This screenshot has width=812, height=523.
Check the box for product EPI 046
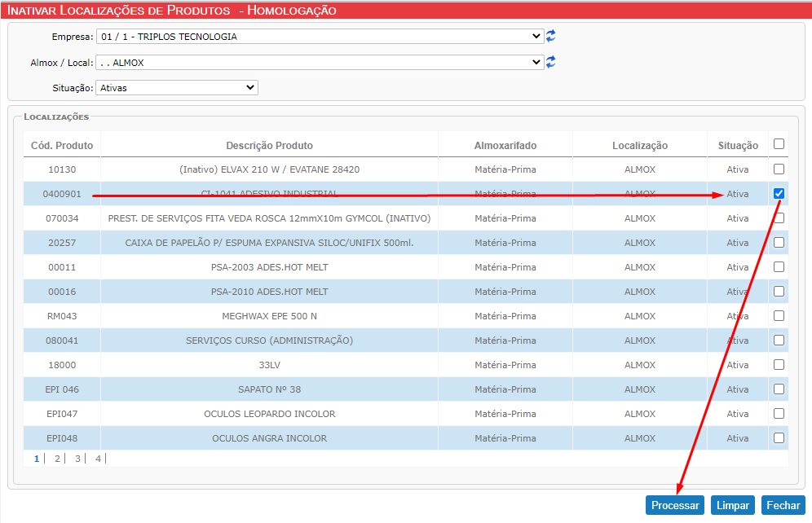point(779,389)
